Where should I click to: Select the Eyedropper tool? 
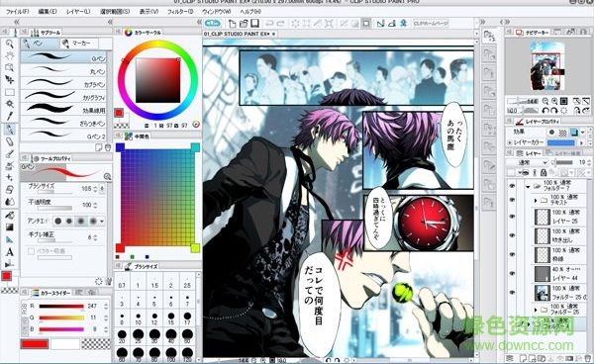[9, 117]
